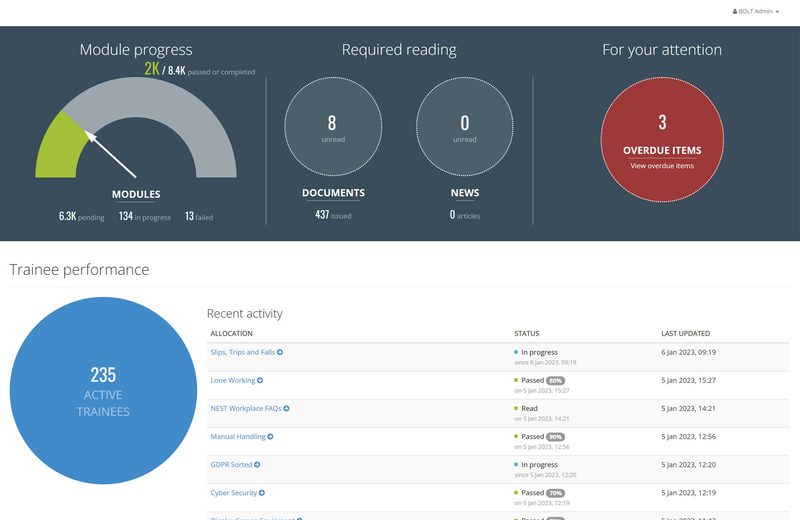
Task: Click arrow icon beside NEST Workplace FAQs
Action: pos(286,408)
